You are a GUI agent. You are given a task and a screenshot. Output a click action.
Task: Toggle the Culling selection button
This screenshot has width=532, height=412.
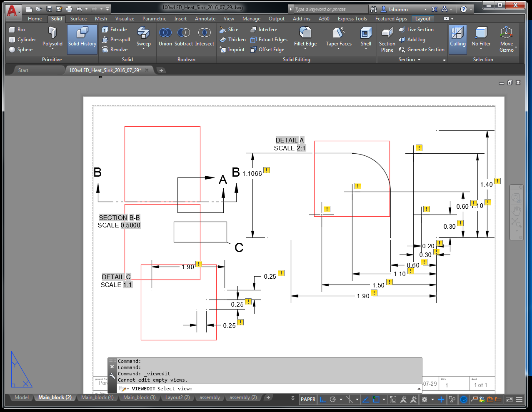pyautogui.click(x=458, y=39)
